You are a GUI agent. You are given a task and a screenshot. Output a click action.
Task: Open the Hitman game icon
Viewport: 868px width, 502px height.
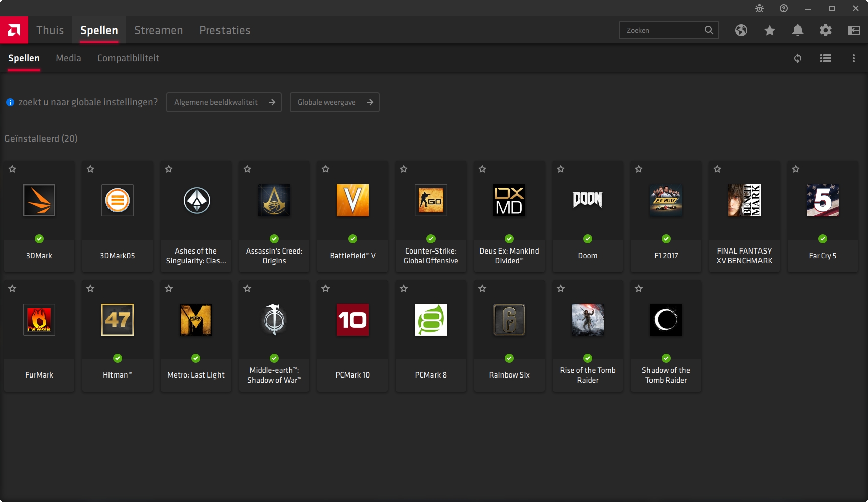pyautogui.click(x=118, y=320)
